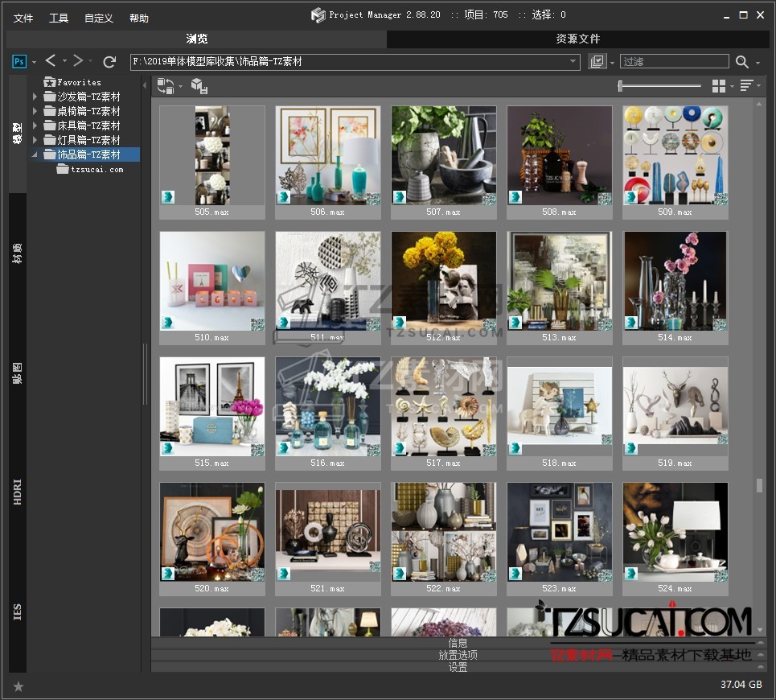Expand the 放置选项 panel
This screenshot has width=776, height=700.
coord(458,655)
